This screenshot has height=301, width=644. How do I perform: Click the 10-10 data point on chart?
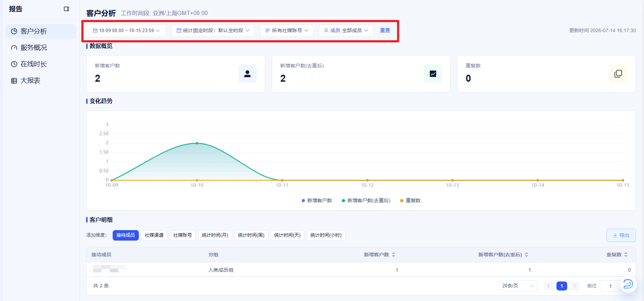(197, 143)
